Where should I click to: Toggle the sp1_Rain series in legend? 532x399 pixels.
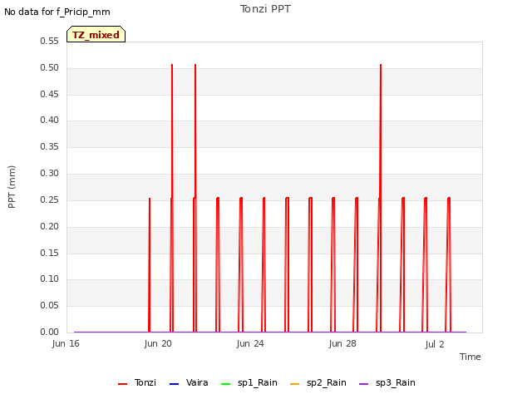(x=249, y=382)
